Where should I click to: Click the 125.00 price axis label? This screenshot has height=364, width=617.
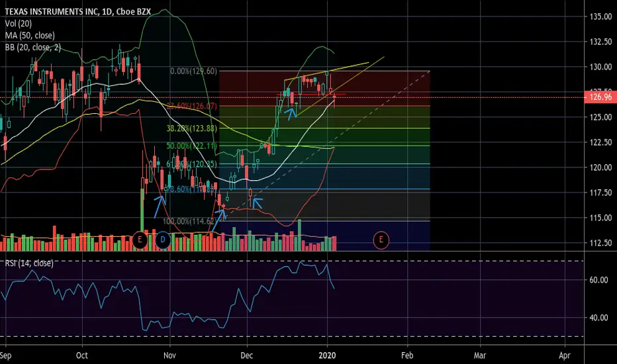tap(600, 117)
